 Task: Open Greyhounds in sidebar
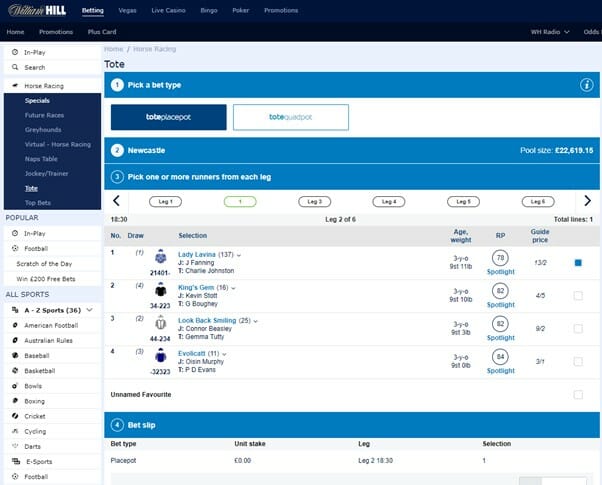[x=43, y=130]
